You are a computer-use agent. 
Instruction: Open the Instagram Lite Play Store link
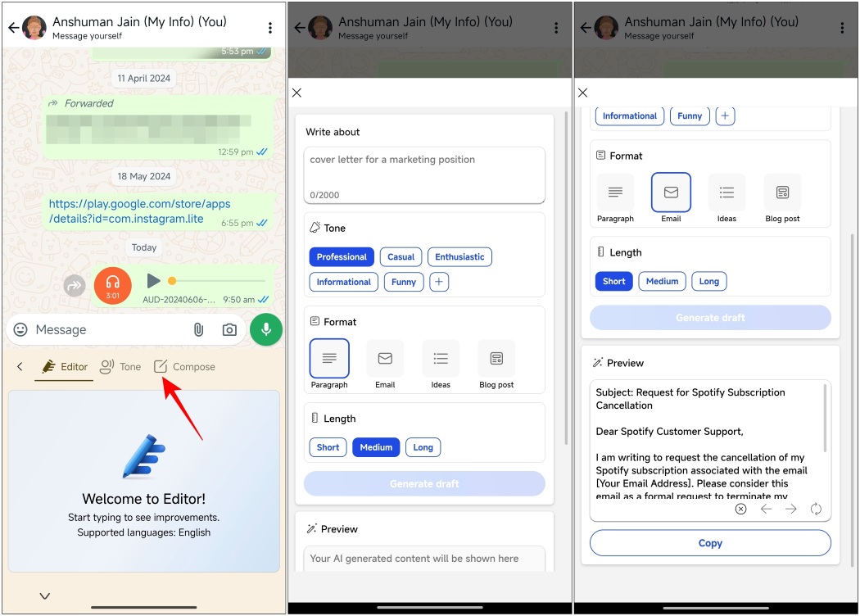139,211
